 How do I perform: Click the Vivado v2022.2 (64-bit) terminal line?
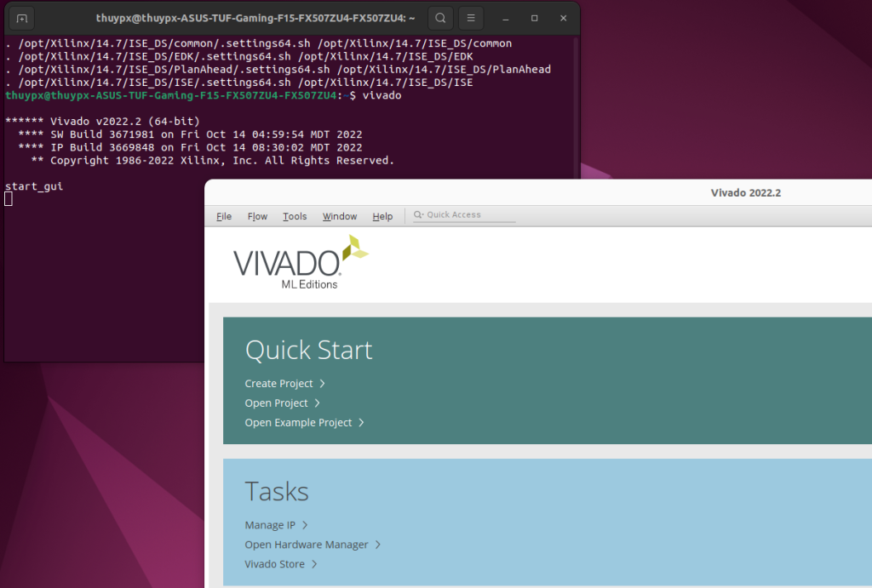(102, 121)
